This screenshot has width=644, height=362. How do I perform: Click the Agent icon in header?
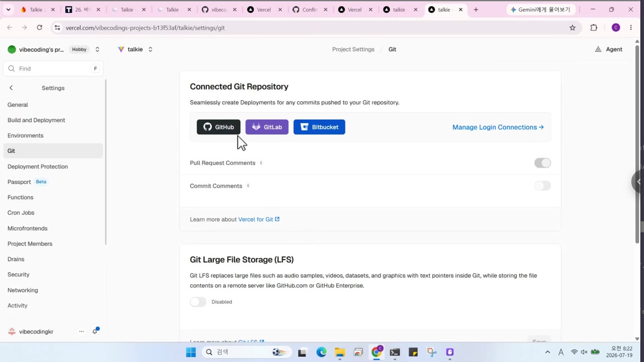[598, 49]
